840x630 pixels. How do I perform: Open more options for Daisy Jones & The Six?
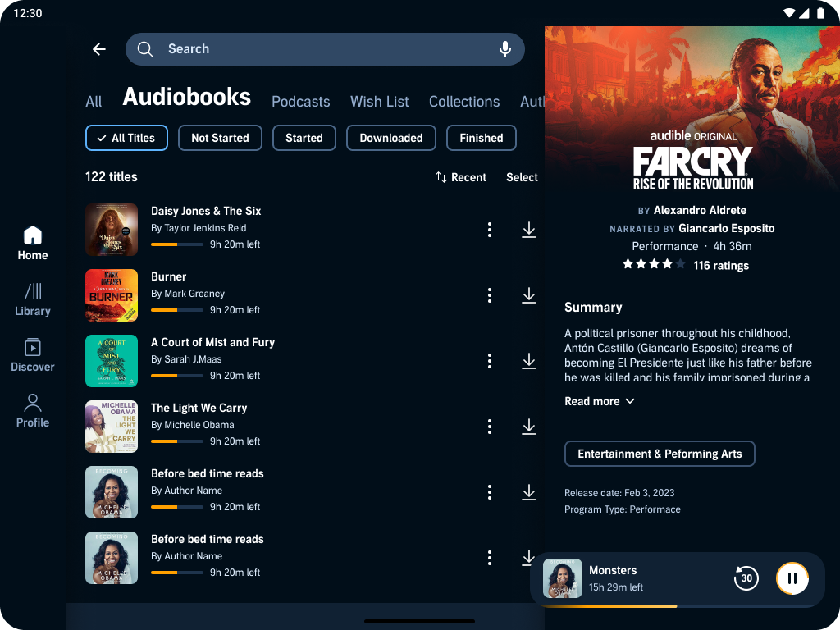click(489, 230)
